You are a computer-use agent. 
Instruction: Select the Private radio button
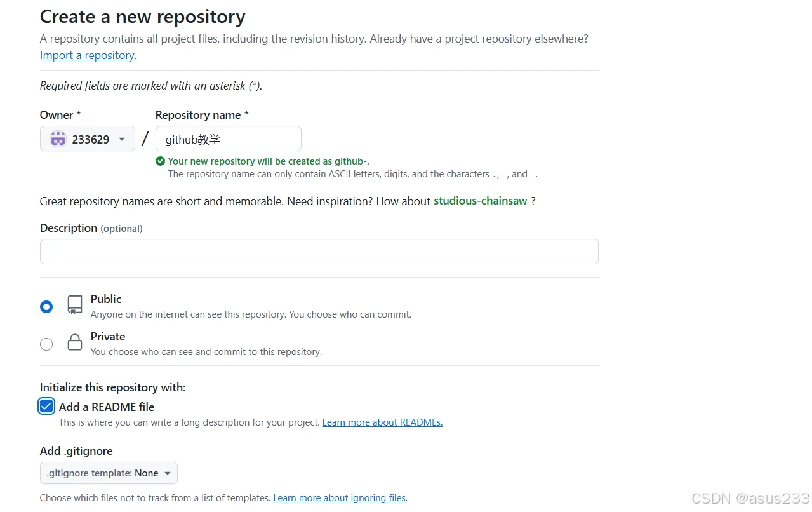click(x=46, y=344)
